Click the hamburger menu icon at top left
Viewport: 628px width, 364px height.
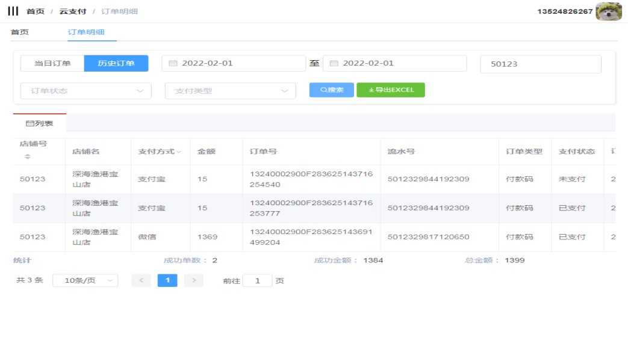click(13, 11)
